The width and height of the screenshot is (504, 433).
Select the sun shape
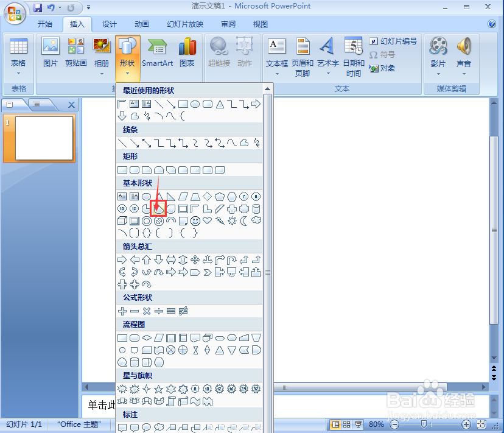click(232, 220)
